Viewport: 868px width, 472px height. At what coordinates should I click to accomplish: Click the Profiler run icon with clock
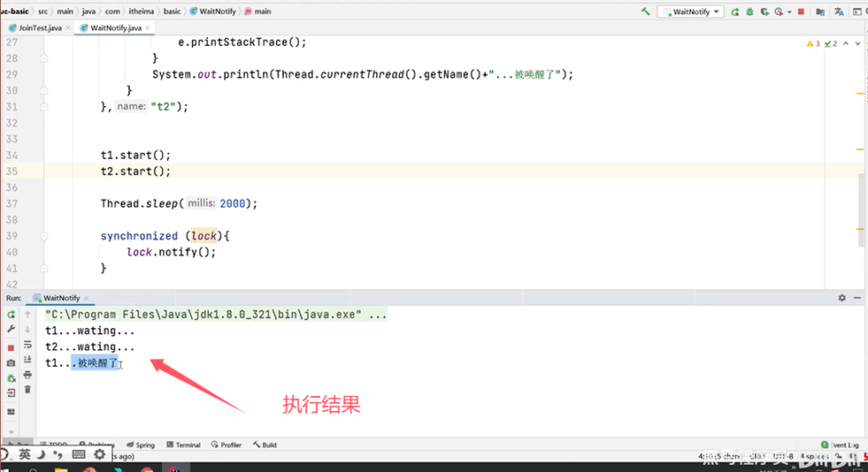(779, 11)
